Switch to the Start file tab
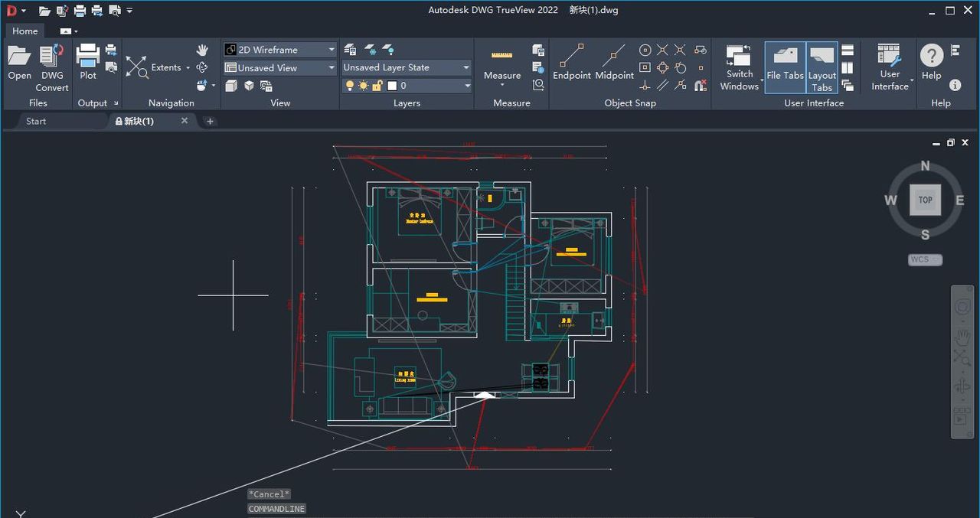980x518 pixels. 36,121
